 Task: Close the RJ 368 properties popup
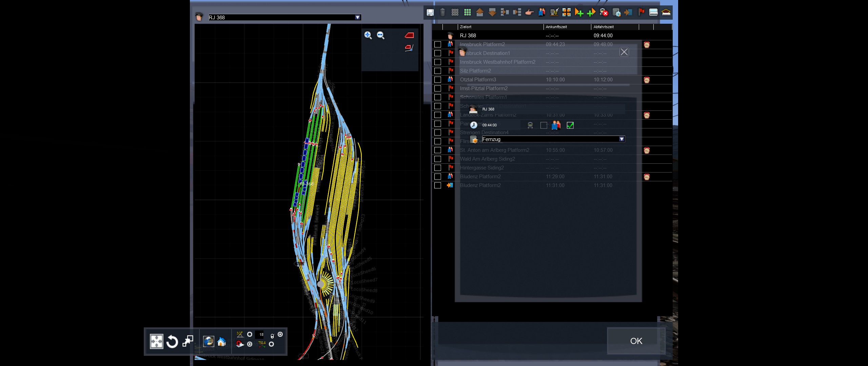624,52
